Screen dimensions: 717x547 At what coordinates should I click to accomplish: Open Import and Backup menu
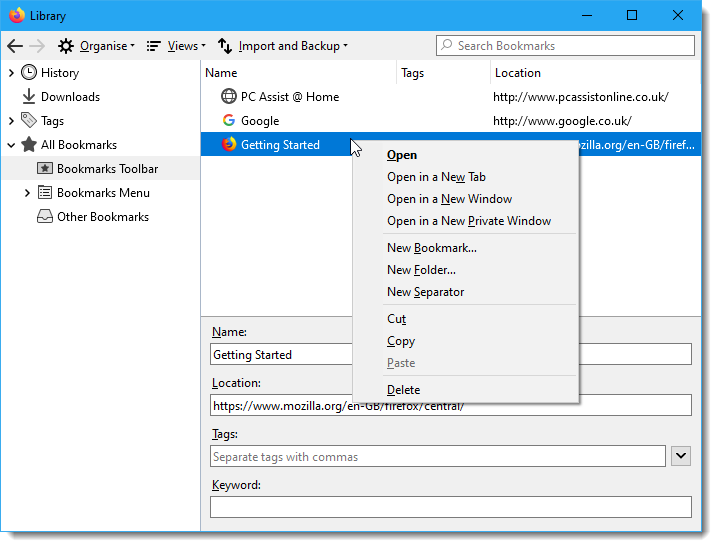(283, 46)
